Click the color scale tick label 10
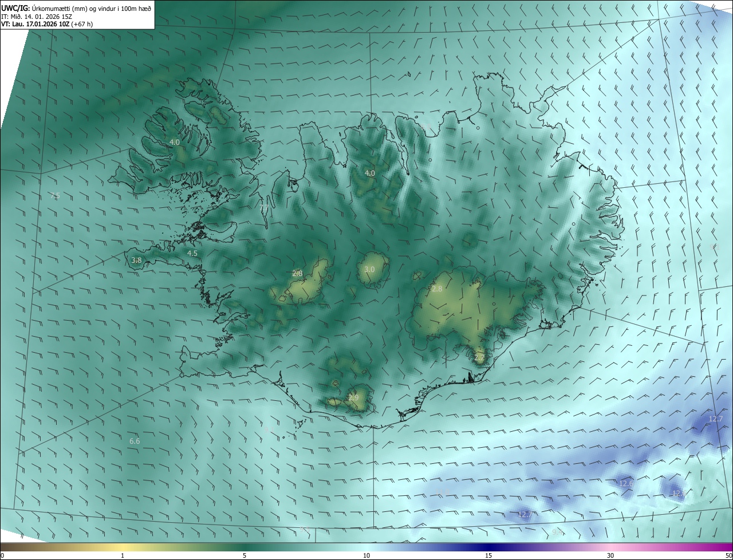This screenshot has width=733, height=560. point(366,555)
